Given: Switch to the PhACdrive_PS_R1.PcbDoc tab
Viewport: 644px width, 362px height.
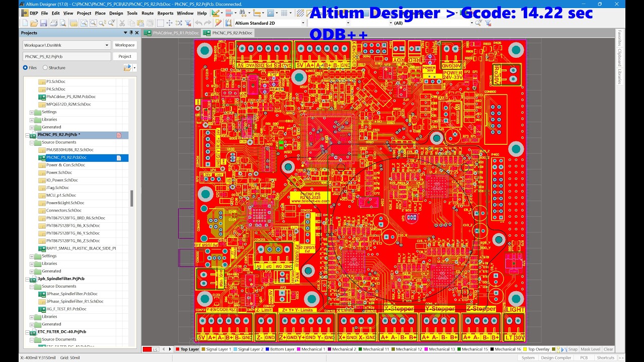Looking at the screenshot, I should click(172, 33).
